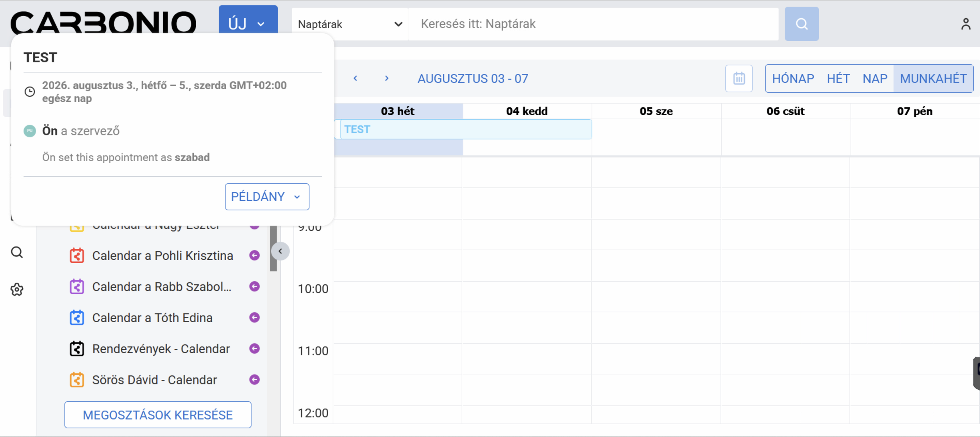Go to today using calendar icon
Screen dimensions: 980x437
(x=739, y=78)
